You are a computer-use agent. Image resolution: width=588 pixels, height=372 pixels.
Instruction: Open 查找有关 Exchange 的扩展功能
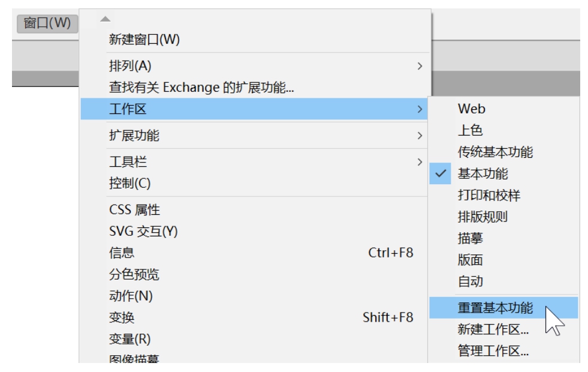pyautogui.click(x=201, y=88)
